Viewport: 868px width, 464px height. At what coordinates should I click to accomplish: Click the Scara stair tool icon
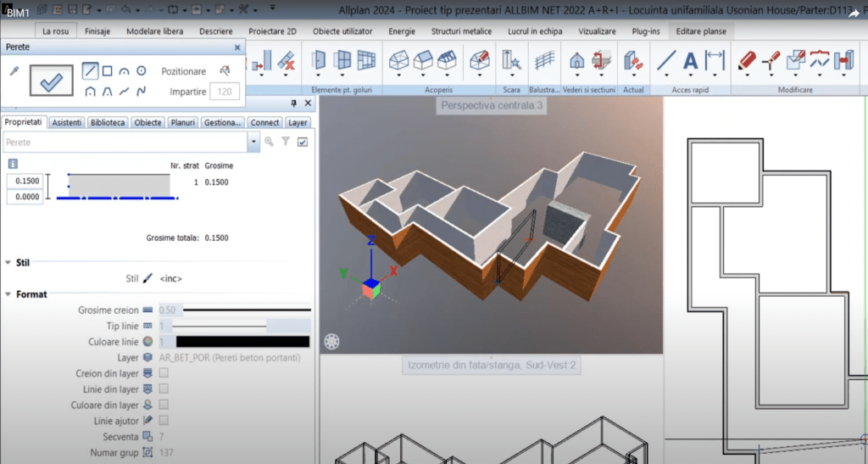point(511,61)
